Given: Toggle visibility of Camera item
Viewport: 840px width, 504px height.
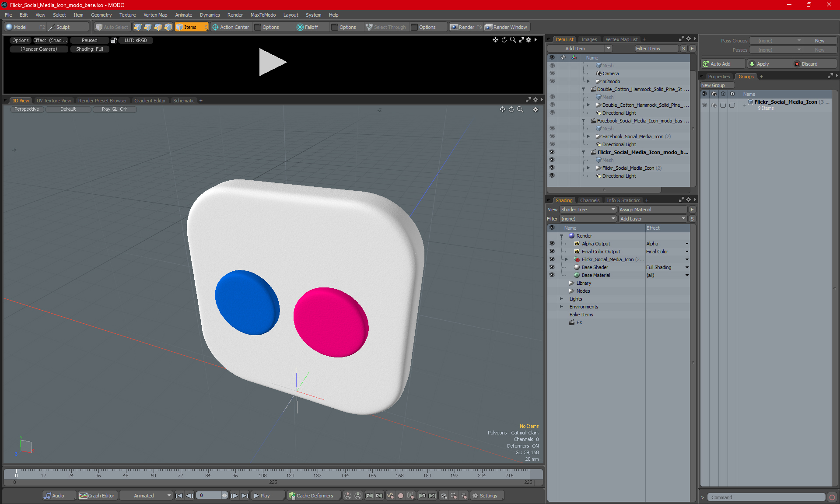Looking at the screenshot, I should tap(552, 73).
